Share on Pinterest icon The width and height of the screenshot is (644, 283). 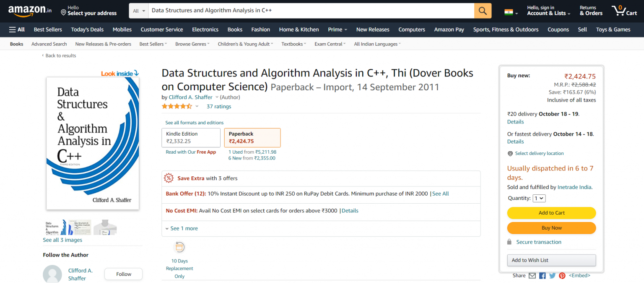(x=562, y=276)
